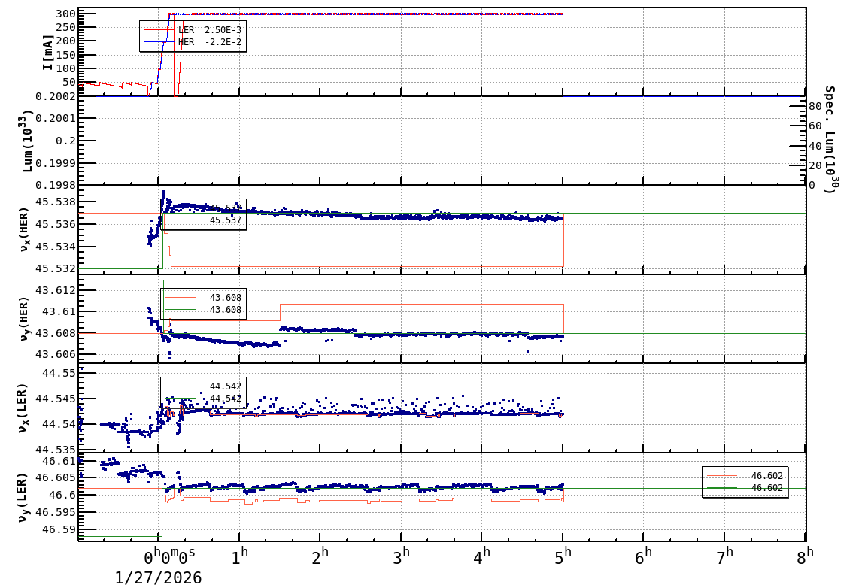
Task: Click the green 46.602 line marker in νy(LER) legend
Action: tap(722, 487)
